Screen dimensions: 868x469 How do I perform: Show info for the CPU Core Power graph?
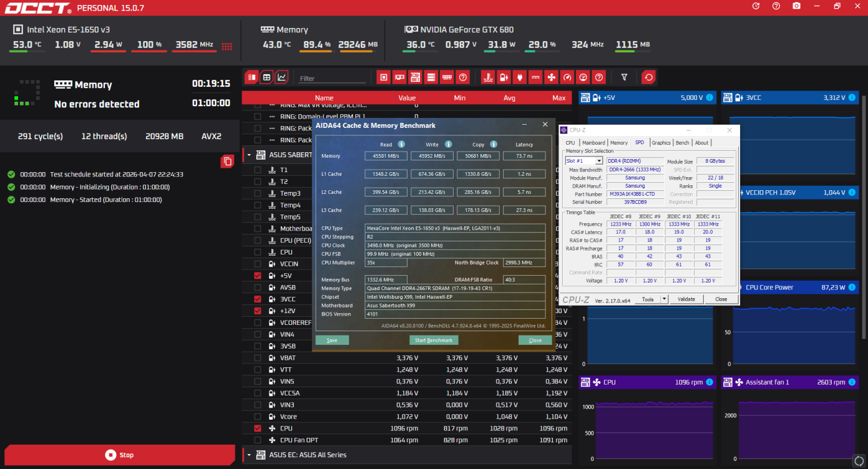(x=852, y=288)
